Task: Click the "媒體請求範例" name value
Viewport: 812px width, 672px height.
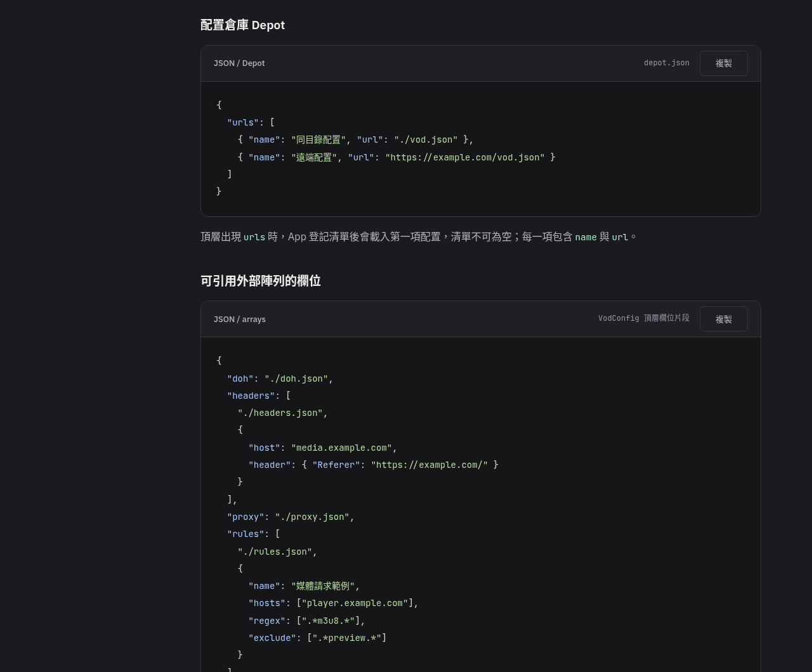Action: point(323,586)
